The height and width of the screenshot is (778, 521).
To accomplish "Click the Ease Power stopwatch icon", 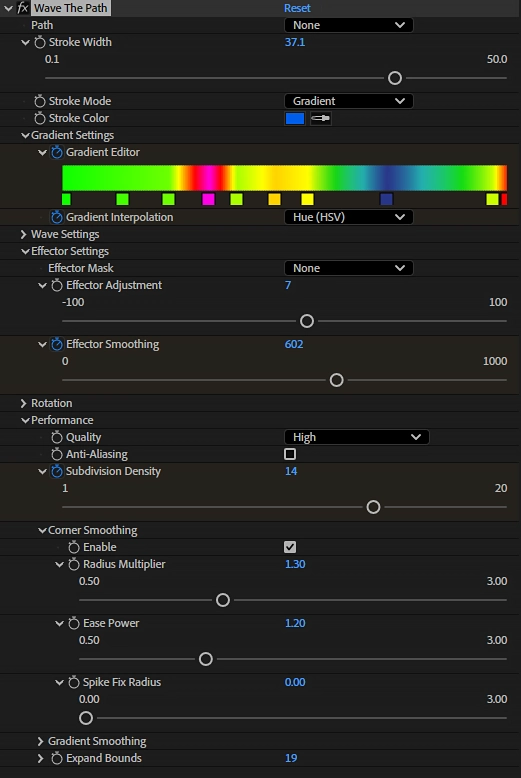I will tap(73, 624).
